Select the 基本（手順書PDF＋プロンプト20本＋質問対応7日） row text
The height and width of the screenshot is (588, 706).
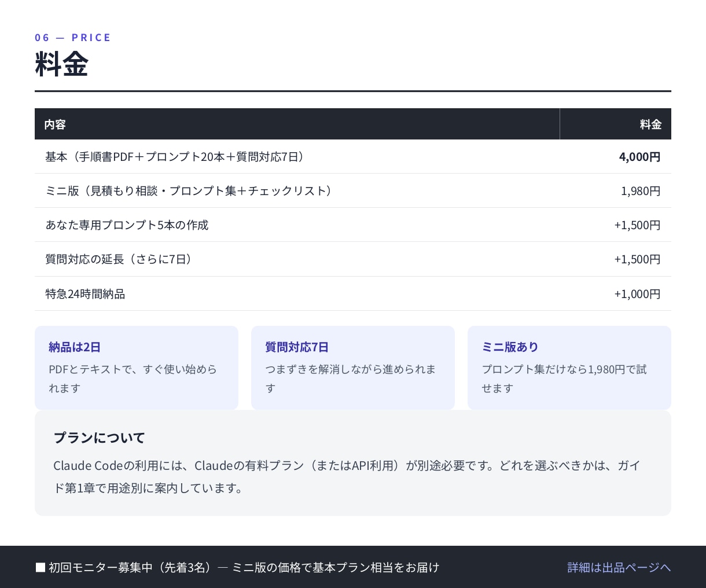(x=175, y=157)
